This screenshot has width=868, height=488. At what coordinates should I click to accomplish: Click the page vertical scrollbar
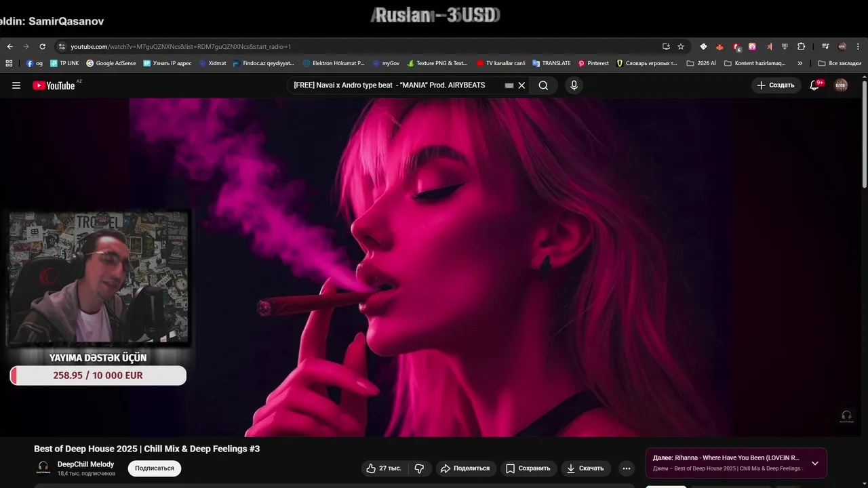click(865, 136)
